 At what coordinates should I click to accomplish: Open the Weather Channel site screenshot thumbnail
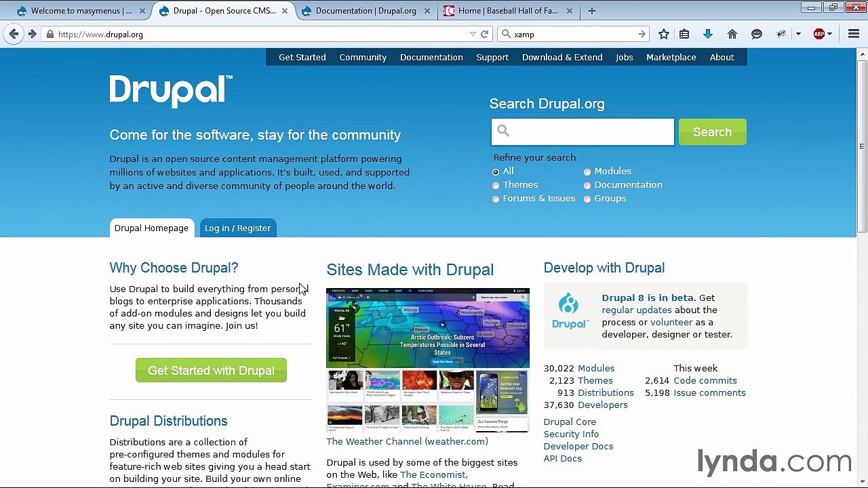click(x=428, y=360)
